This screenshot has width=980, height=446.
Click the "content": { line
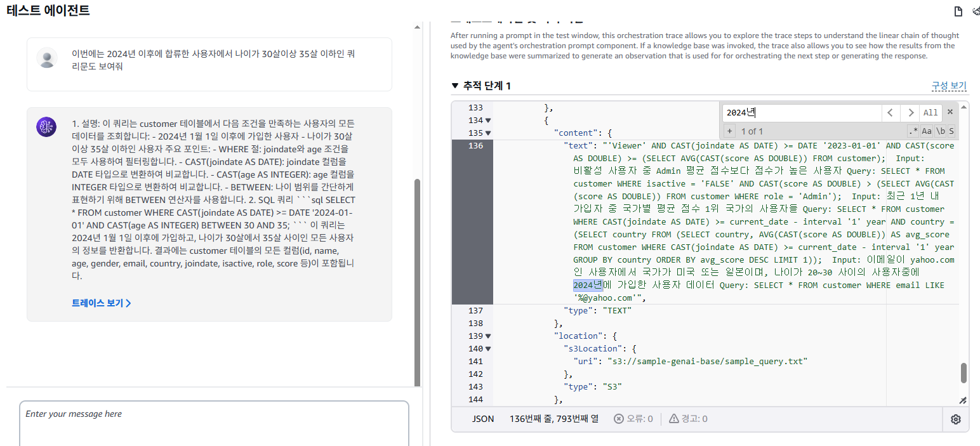pyautogui.click(x=583, y=133)
